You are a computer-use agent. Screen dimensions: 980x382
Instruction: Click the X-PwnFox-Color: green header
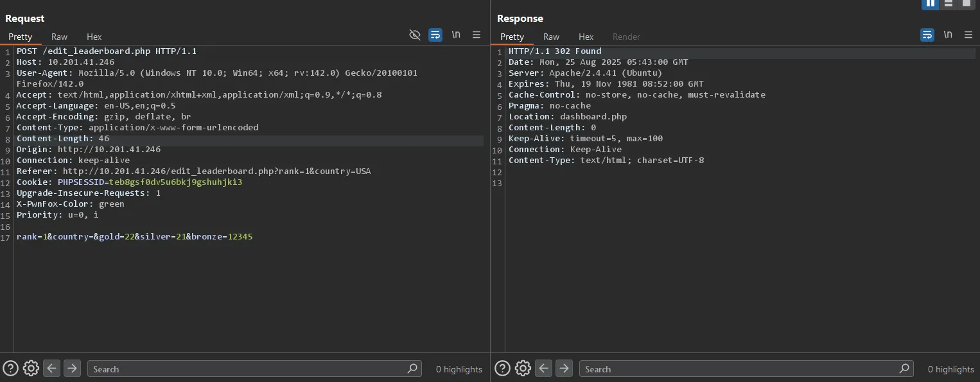click(71, 204)
